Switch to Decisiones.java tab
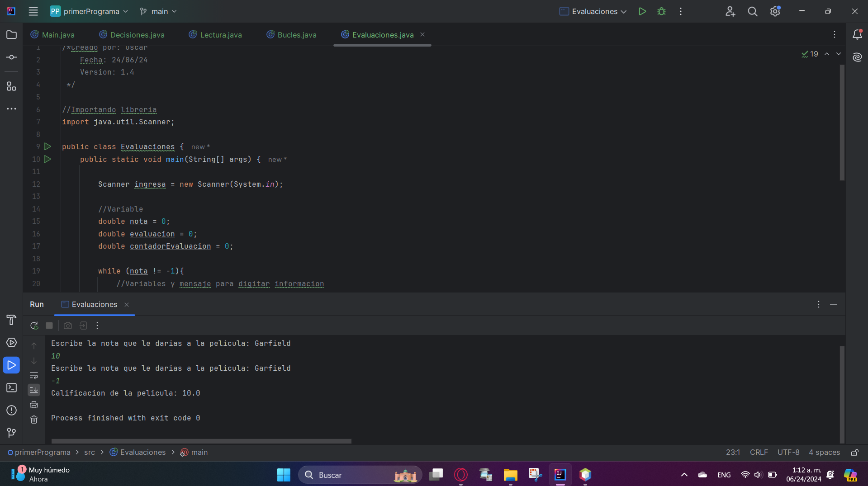This screenshot has width=868, height=486. (x=132, y=35)
